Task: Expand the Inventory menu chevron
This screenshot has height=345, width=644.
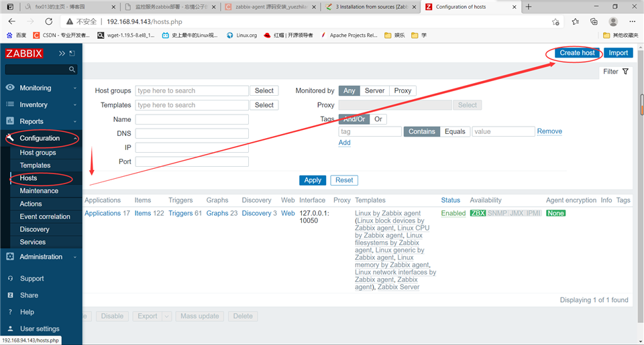Action: point(74,105)
